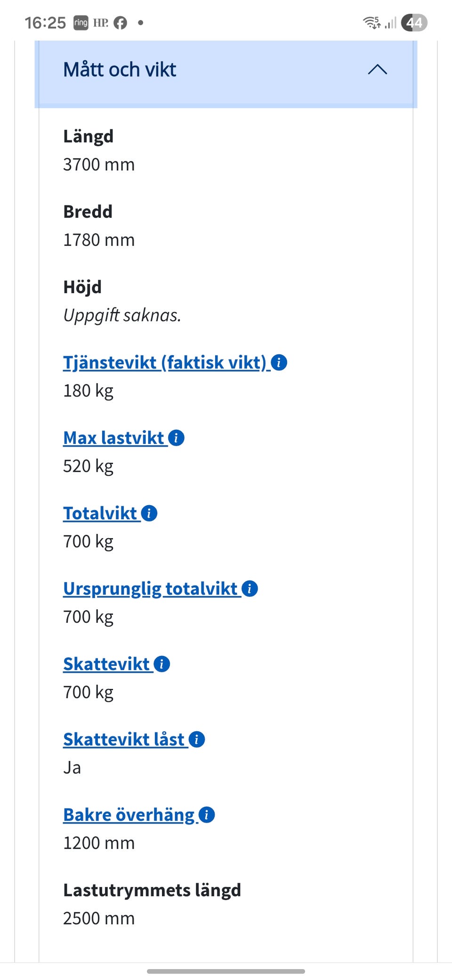Open the Ursprunglig totalvikt link
This screenshot has height=980, width=452.
click(150, 588)
